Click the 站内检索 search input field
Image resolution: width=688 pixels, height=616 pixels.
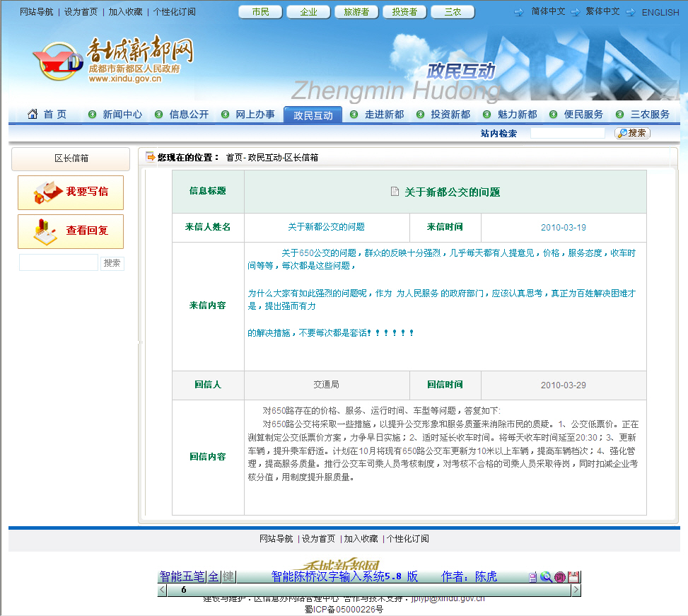568,133
